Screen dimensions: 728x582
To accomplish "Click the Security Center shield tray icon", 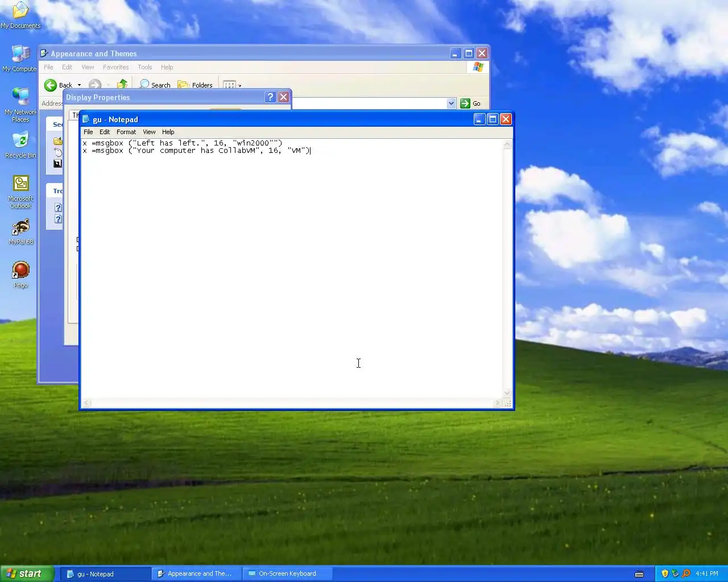I will [665, 573].
